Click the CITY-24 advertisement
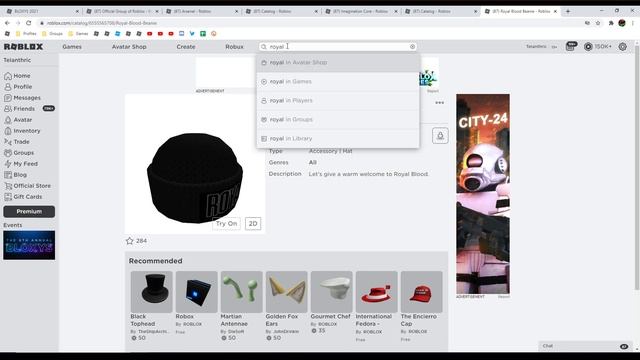Image resolution: width=640 pixels, height=360 pixels. point(483,194)
